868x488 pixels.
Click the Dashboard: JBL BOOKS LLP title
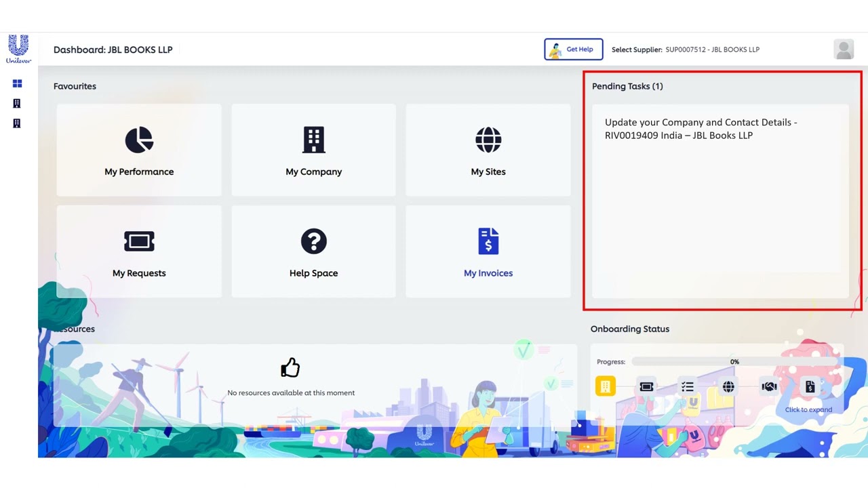pos(113,49)
